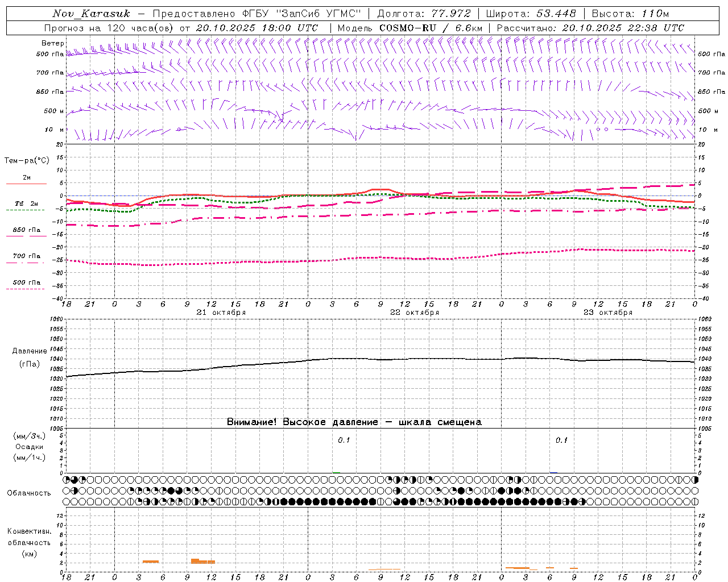Click the Модель COSMO-RU / 6.6км label
The height and width of the screenshot is (582, 728).
[x=409, y=28]
